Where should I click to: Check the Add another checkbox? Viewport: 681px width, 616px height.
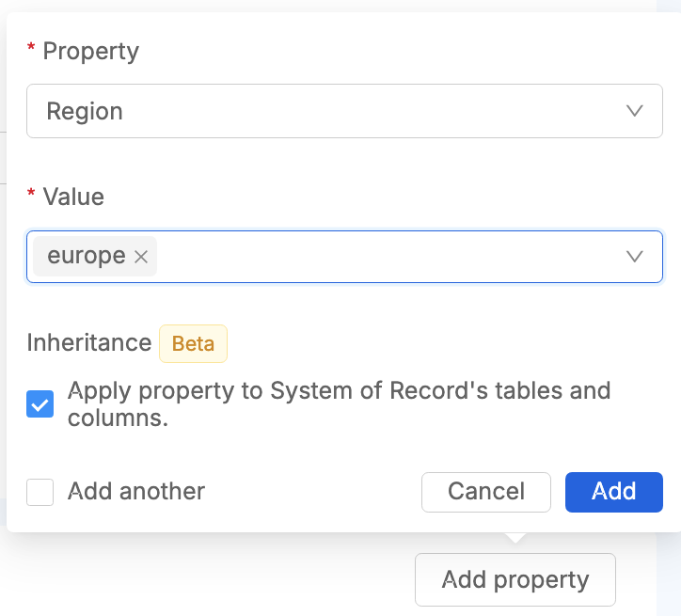[x=40, y=492]
